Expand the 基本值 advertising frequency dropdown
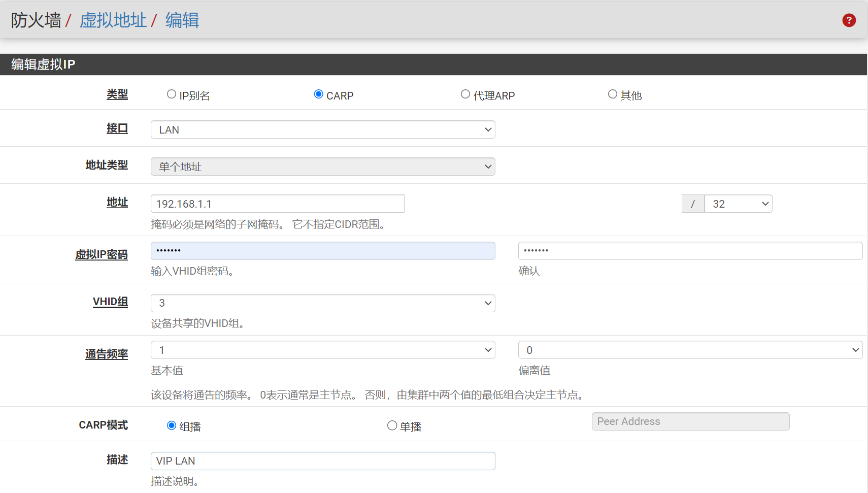The height and width of the screenshot is (493, 868). pos(323,350)
